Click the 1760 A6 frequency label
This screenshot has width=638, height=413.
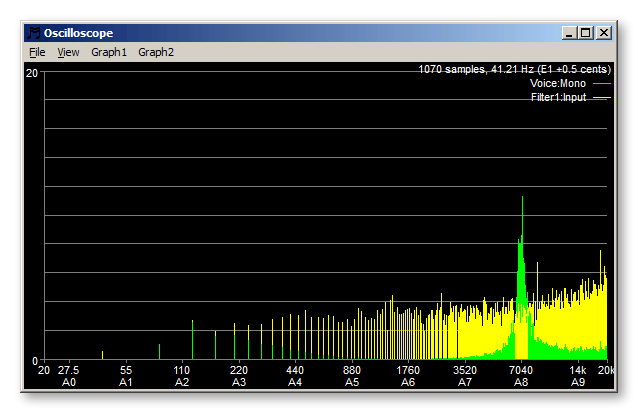coord(408,376)
